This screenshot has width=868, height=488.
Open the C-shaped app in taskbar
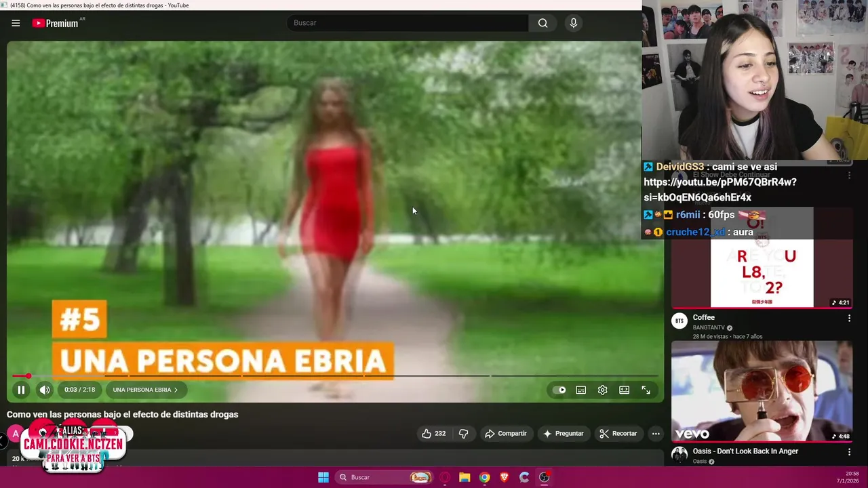point(524,477)
